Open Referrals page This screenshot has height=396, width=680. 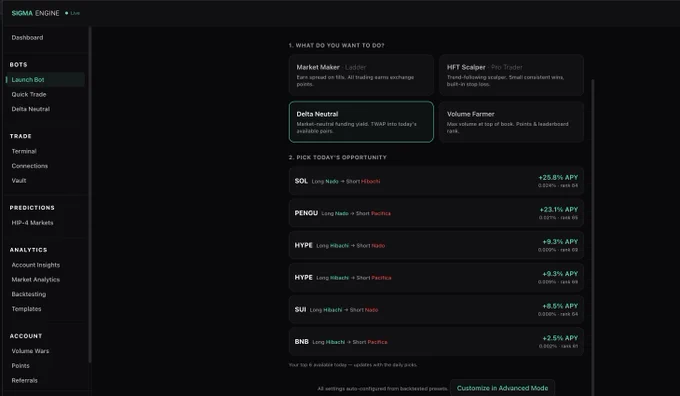[24, 380]
